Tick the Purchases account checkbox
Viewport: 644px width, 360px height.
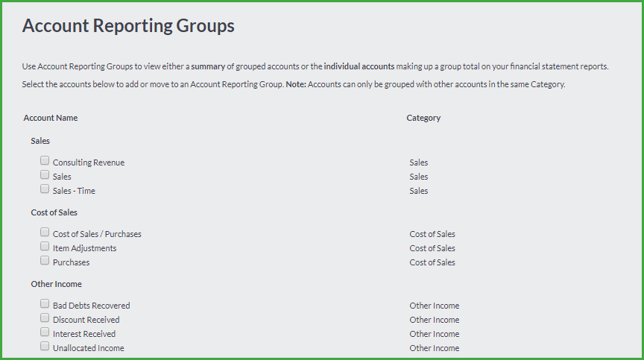click(45, 260)
